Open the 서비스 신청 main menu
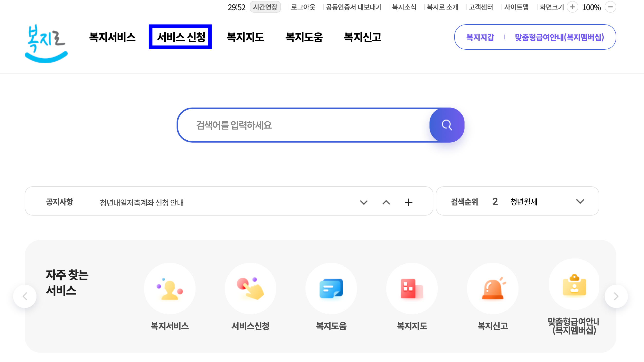The image size is (644, 362). pos(180,37)
